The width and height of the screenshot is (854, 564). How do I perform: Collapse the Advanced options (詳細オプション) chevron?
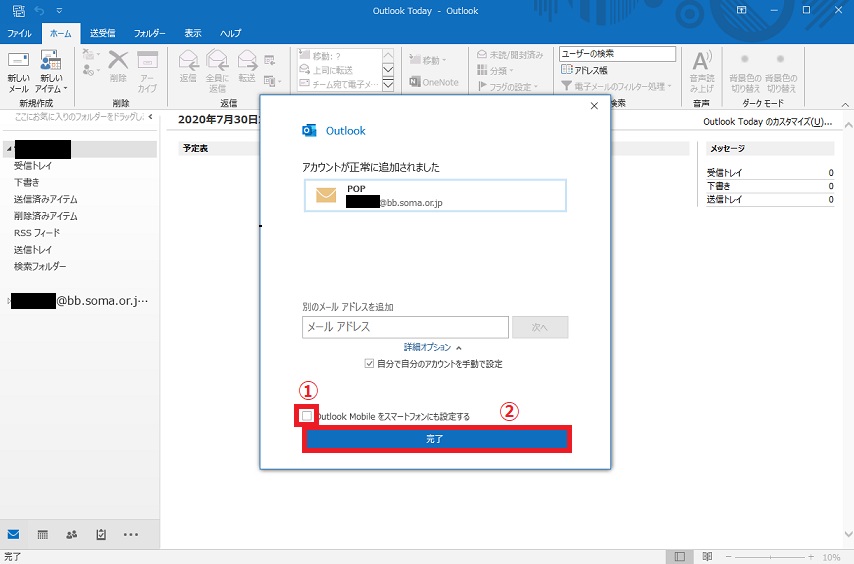[459, 347]
